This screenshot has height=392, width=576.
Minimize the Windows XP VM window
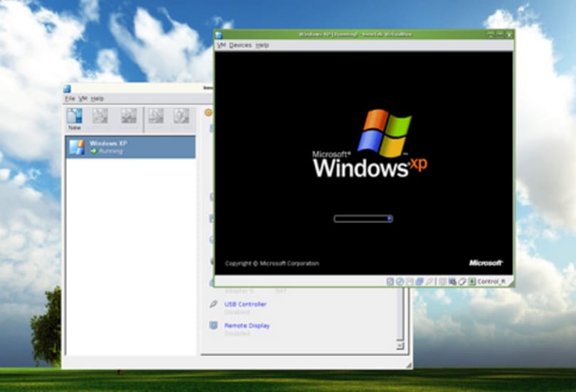click(491, 35)
